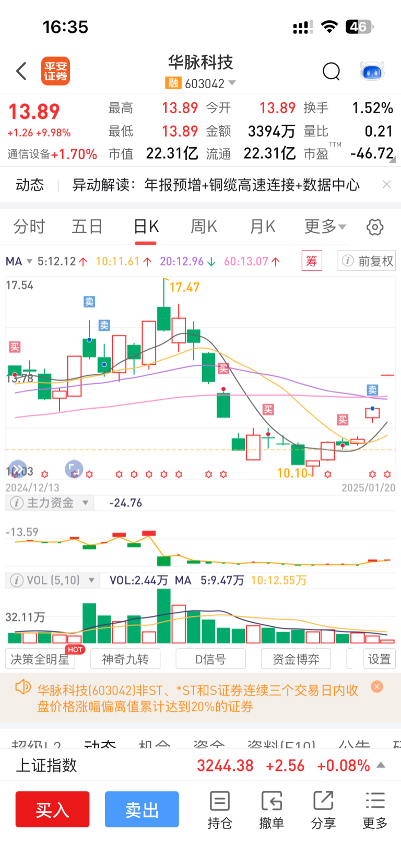Tap the info icon beside 主力资金
The width and height of the screenshot is (401, 868).
tap(17, 503)
